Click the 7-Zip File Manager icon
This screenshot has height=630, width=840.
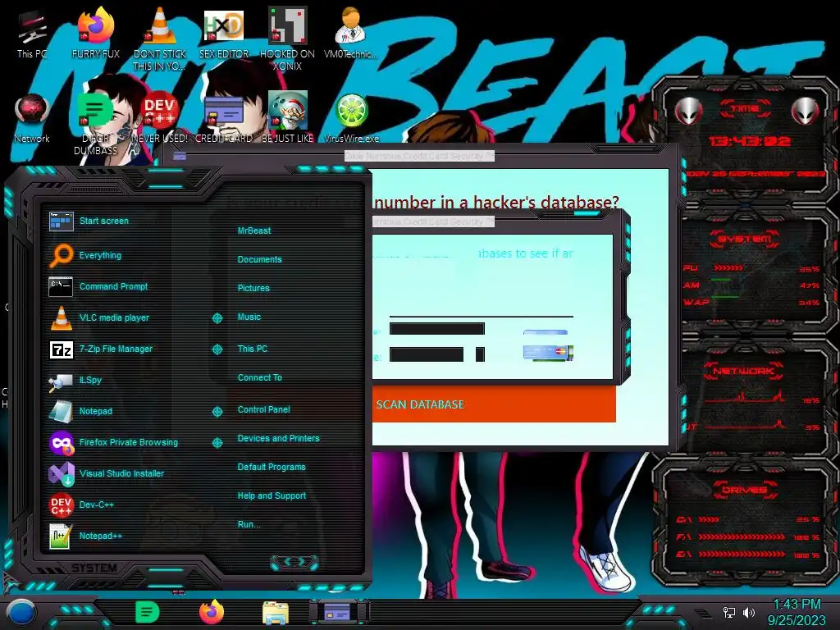61,349
